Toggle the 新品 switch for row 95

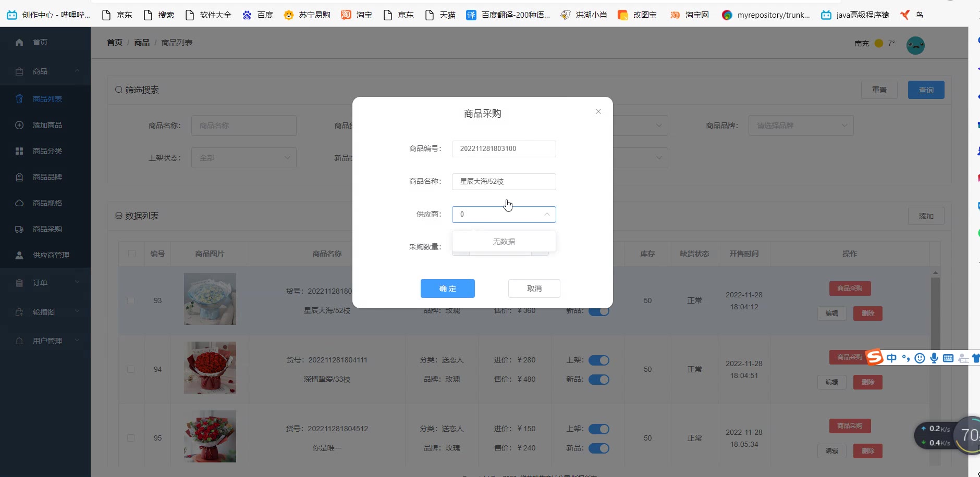(599, 448)
